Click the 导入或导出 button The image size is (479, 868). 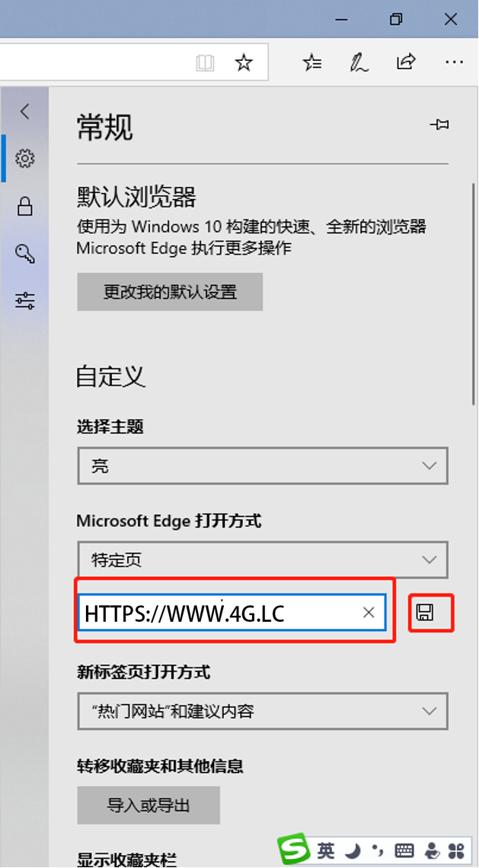click(148, 805)
